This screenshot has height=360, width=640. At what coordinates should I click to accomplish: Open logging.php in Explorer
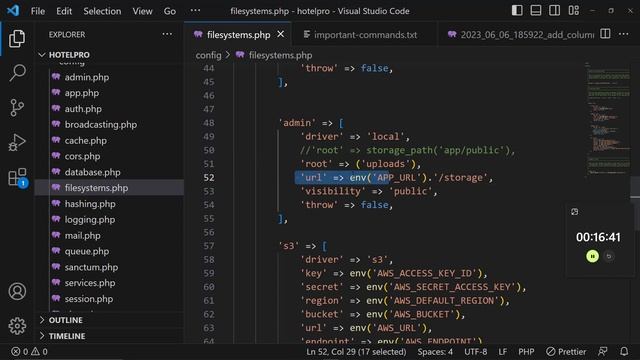tap(90, 220)
